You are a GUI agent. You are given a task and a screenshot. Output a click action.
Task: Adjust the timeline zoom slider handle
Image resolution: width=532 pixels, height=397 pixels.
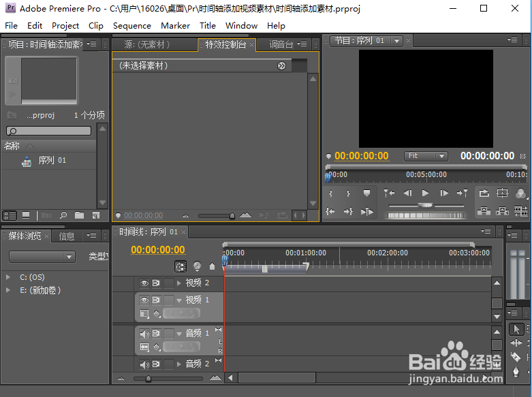148,379
